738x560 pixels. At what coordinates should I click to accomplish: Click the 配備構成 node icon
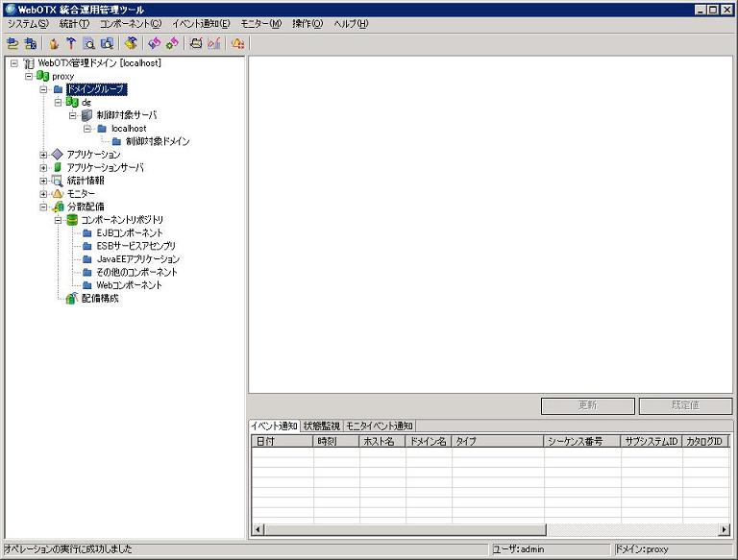72,298
